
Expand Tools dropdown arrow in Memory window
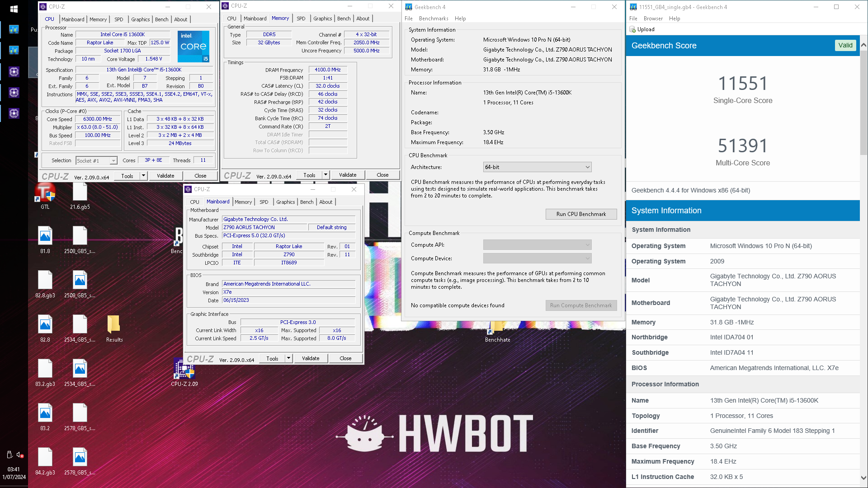tap(325, 175)
